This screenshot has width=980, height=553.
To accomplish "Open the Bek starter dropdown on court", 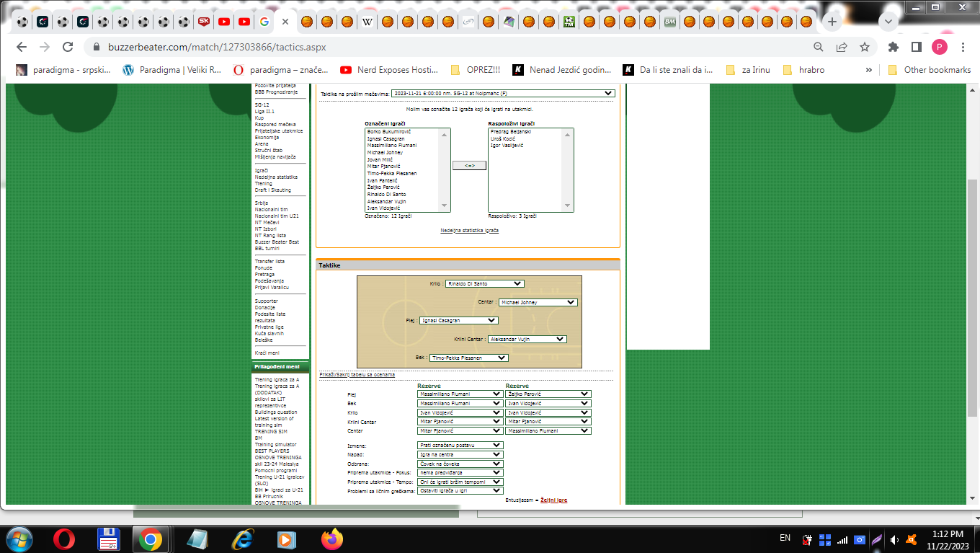I will (469, 358).
